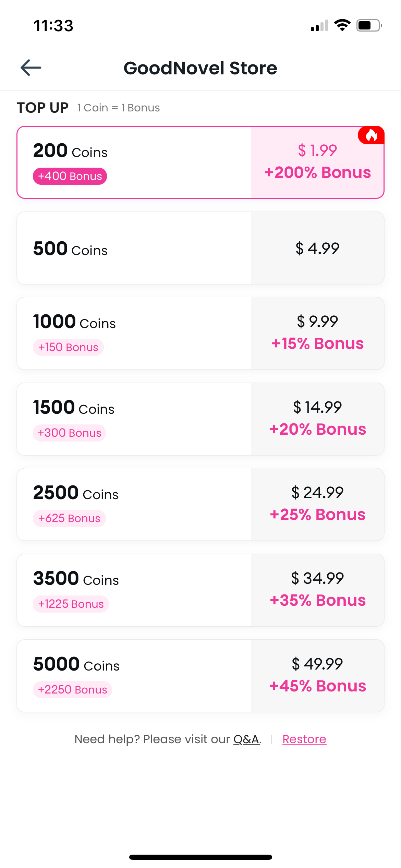Viewport: 401px width, 868px height.
Task: Tap the +400 Bonus pill
Action: click(x=70, y=176)
